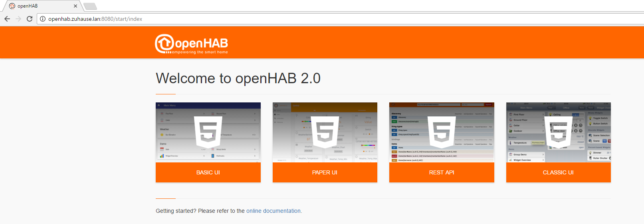Open a new browser tab

tap(90, 6)
